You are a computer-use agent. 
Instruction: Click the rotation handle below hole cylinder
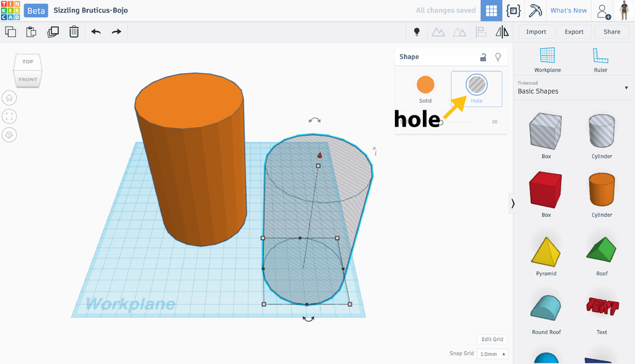pyautogui.click(x=309, y=319)
